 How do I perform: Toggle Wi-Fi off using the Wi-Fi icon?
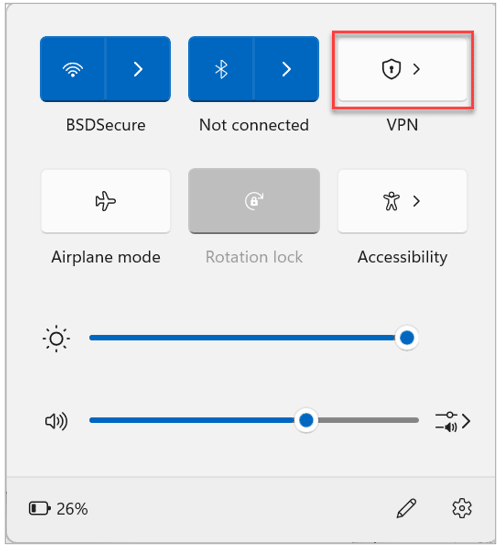tap(73, 69)
